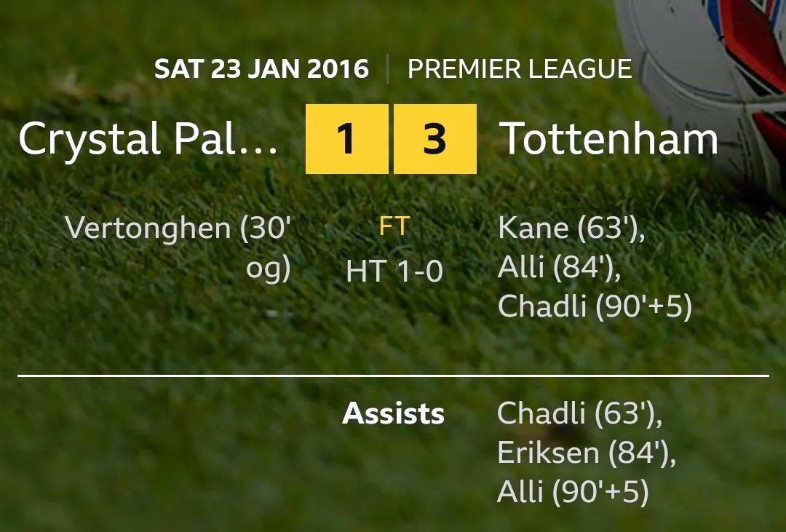786x532 pixels.
Task: Click the yellow away score box showing 3
Action: click(x=435, y=139)
